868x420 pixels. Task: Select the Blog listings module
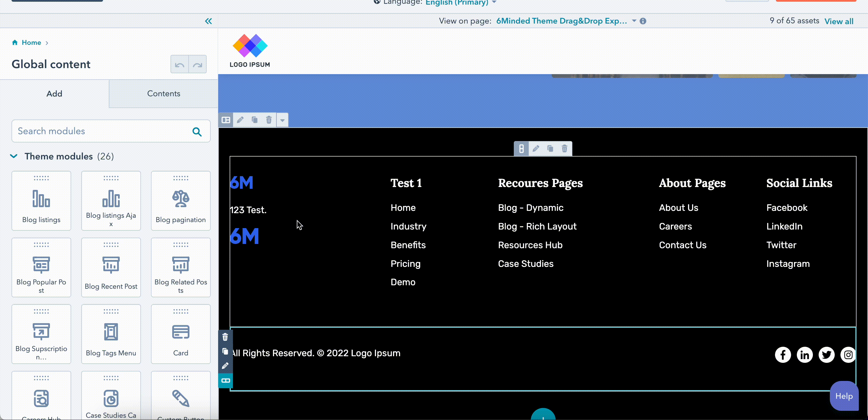point(41,201)
